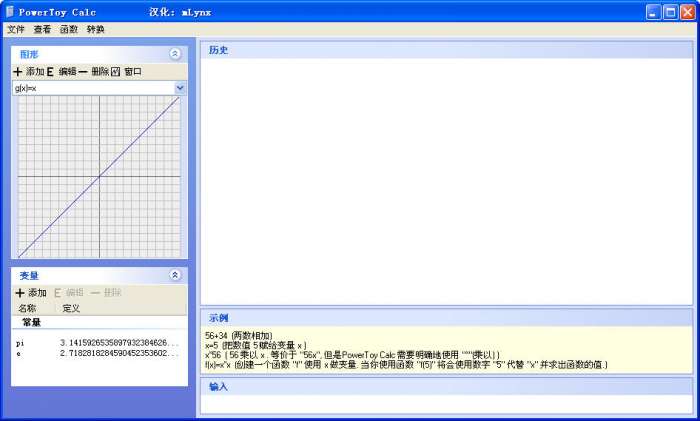Click 窗口 in the graph toolbar

pyautogui.click(x=126, y=71)
